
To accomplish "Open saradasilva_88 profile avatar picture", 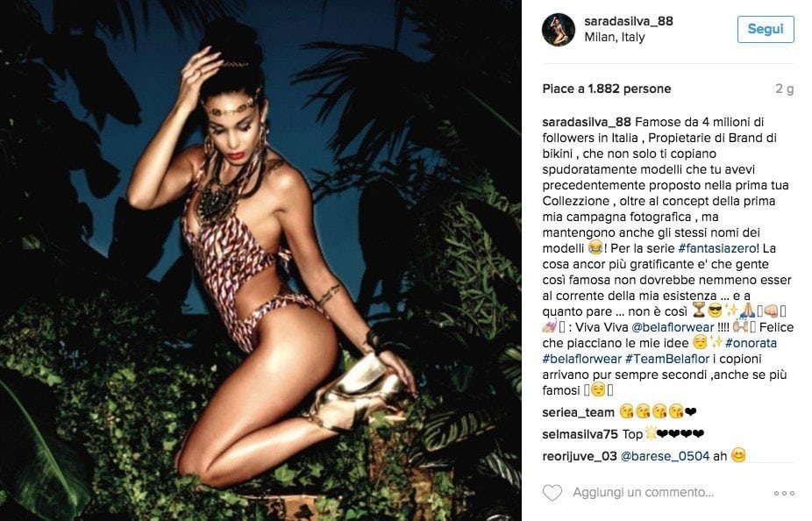I will click(559, 30).
